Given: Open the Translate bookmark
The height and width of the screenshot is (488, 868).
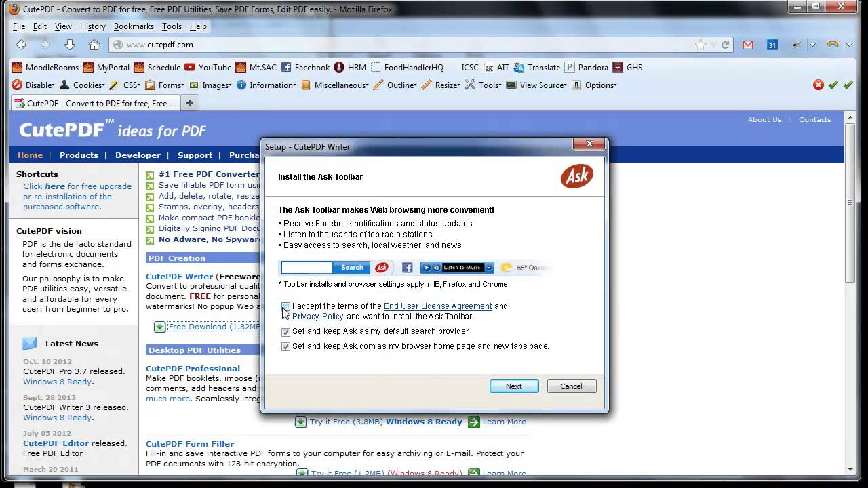Looking at the screenshot, I should [537, 67].
